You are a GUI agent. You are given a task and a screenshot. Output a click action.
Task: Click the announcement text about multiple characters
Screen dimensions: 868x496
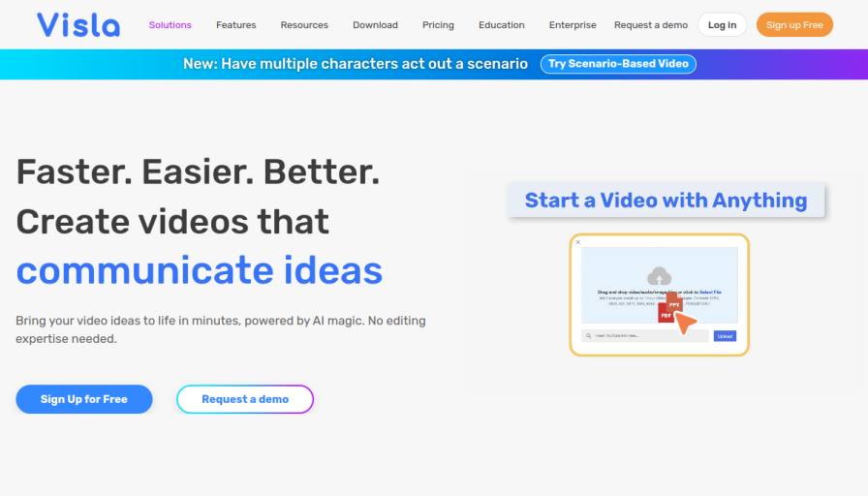(x=356, y=64)
